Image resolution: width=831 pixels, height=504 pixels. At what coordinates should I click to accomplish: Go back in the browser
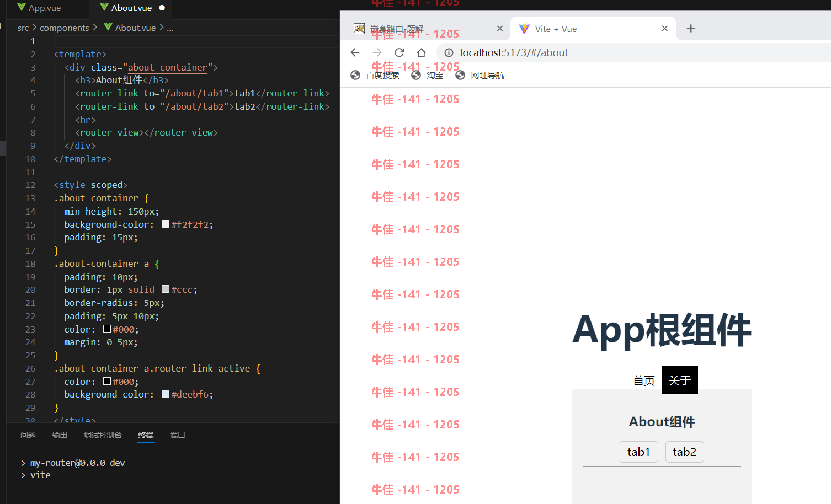355,52
